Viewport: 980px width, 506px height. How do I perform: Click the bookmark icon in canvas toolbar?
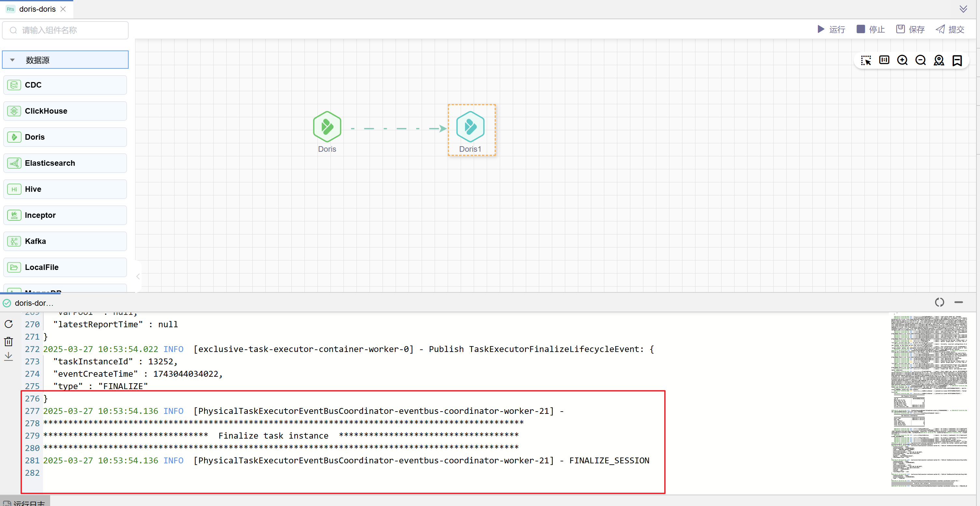[x=957, y=60]
